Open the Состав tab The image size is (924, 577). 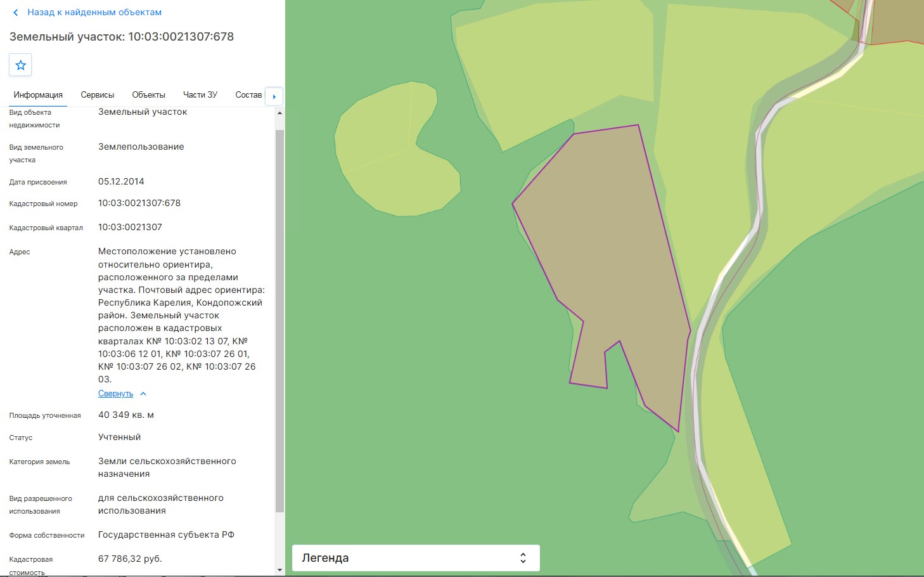(248, 95)
